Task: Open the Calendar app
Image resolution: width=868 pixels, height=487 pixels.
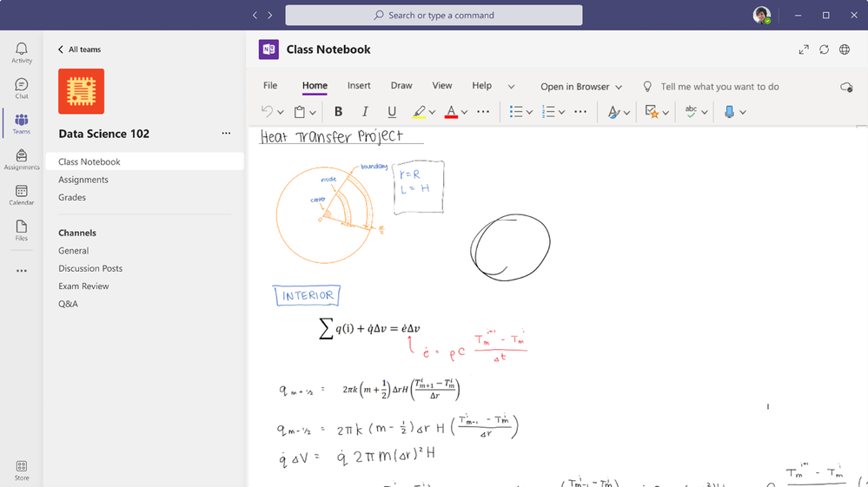Action: [22, 194]
